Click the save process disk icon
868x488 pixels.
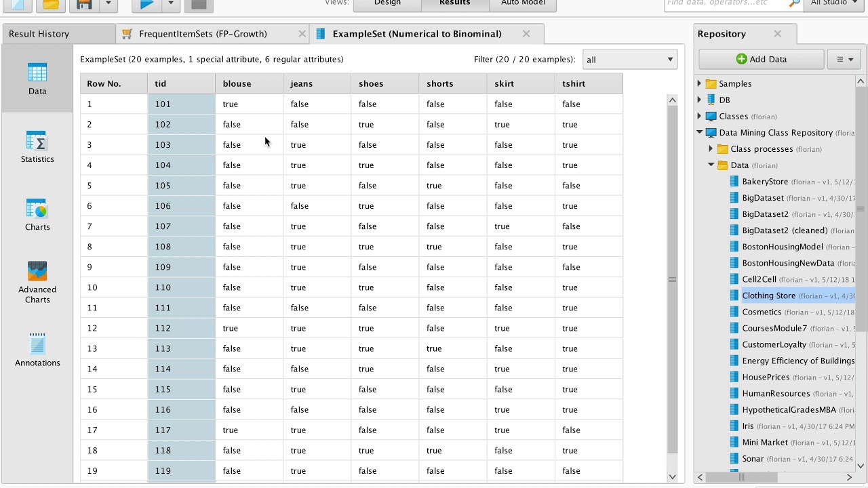[84, 4]
